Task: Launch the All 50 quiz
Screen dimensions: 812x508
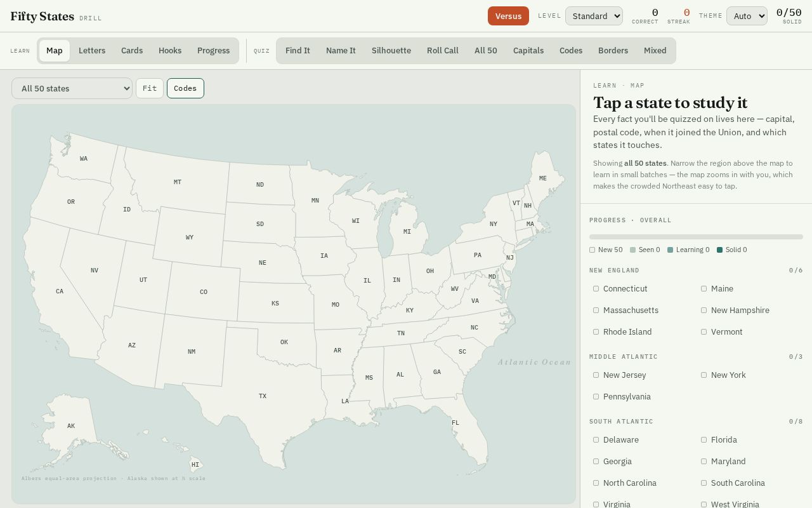Action: tap(486, 51)
